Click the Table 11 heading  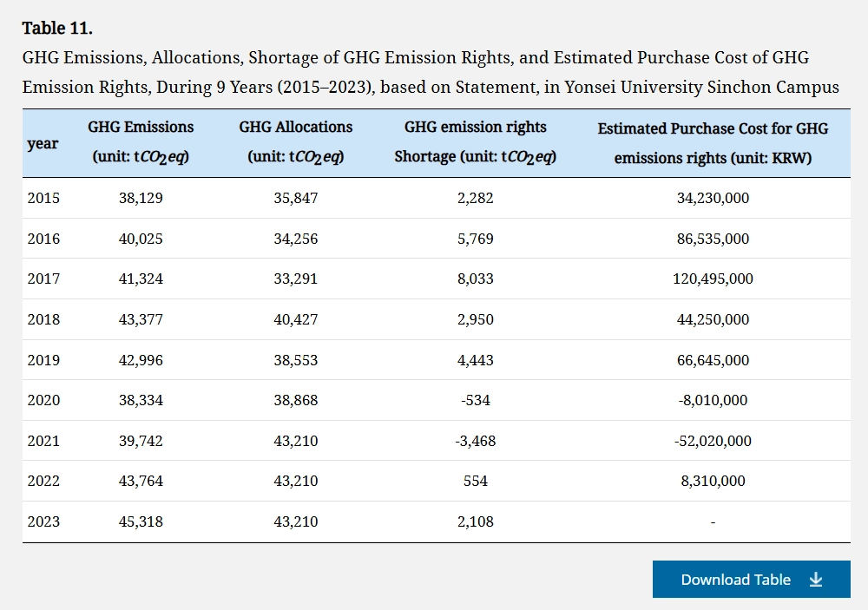(x=57, y=28)
